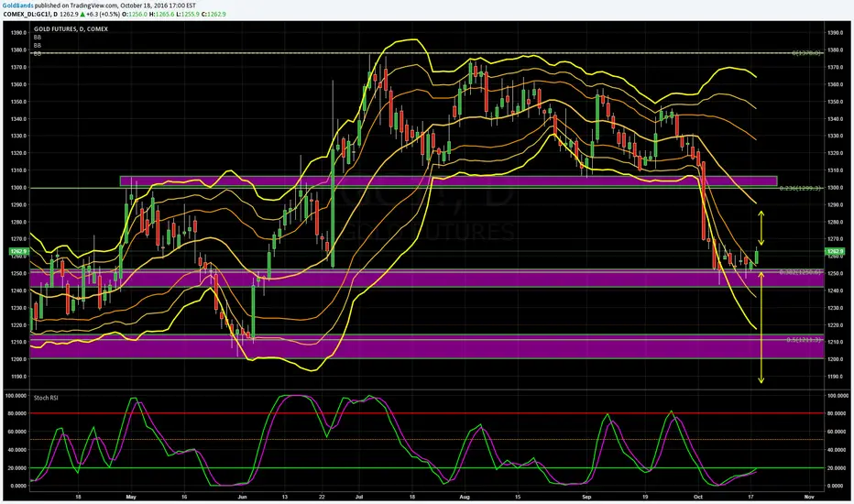The image size is (854, 504).
Task: Click the Sep label on the date axis
Action: [x=586, y=497]
